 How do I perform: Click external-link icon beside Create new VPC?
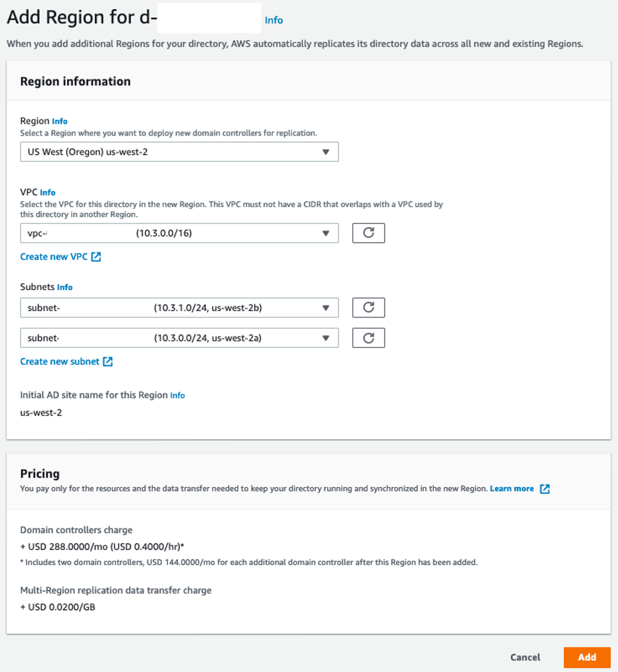[95, 256]
